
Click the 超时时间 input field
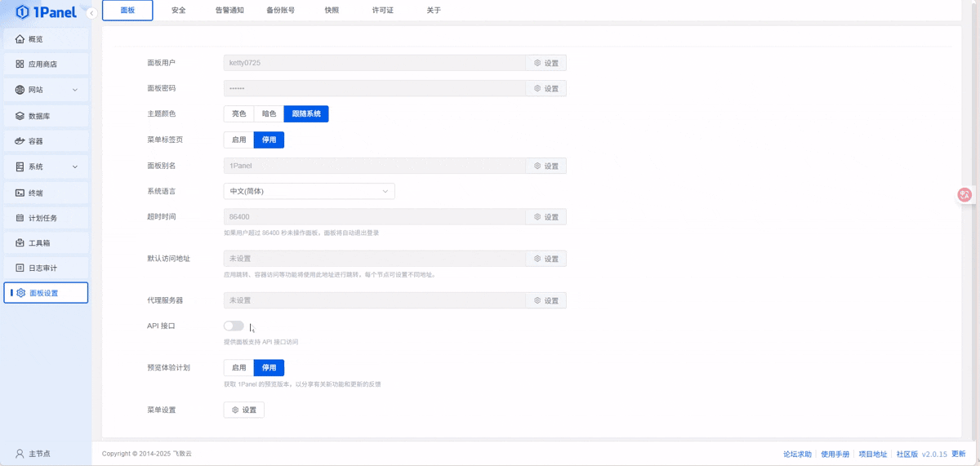click(x=374, y=217)
